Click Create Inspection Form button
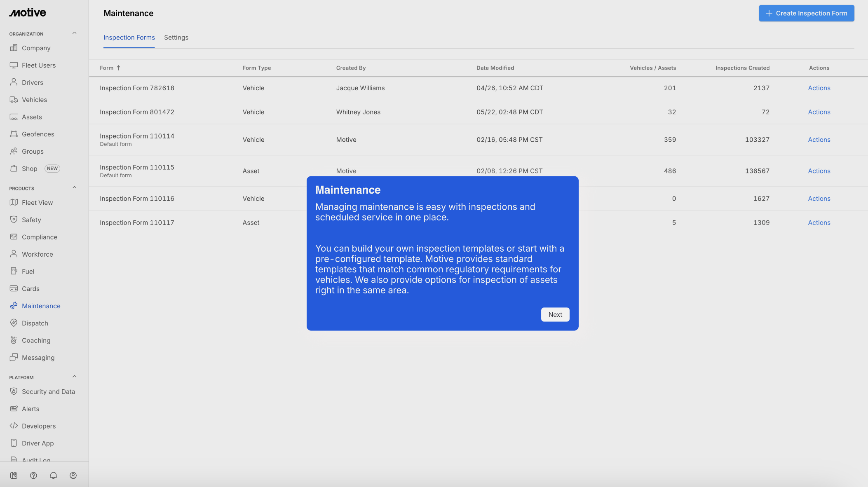 pos(806,13)
